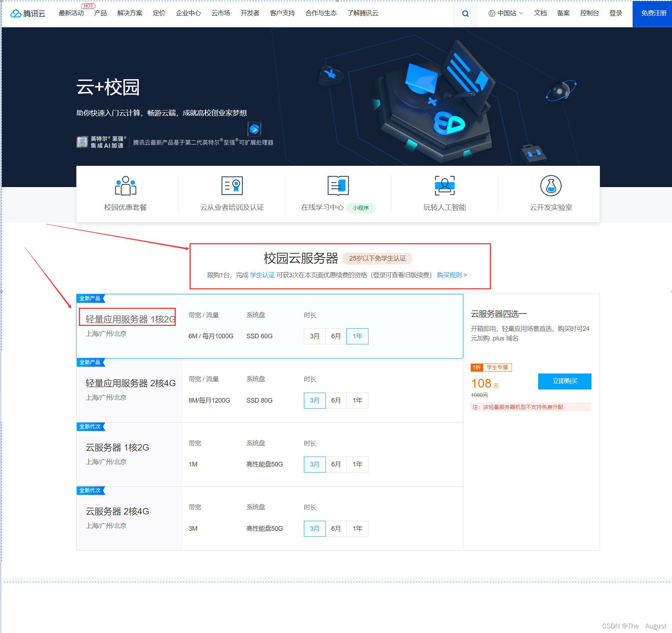Open the 最新活动 menu
The image size is (672, 633).
[x=71, y=13]
